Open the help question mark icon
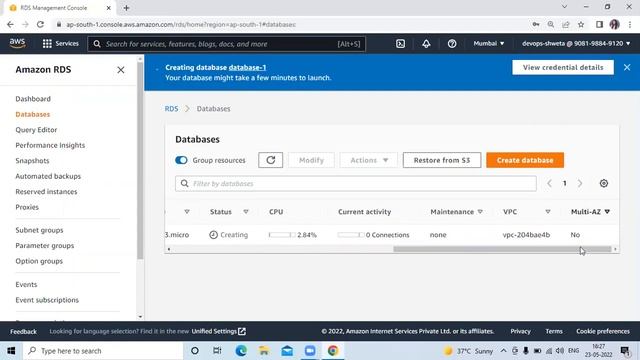Image resolution: width=640 pixels, height=360 pixels. [452, 44]
